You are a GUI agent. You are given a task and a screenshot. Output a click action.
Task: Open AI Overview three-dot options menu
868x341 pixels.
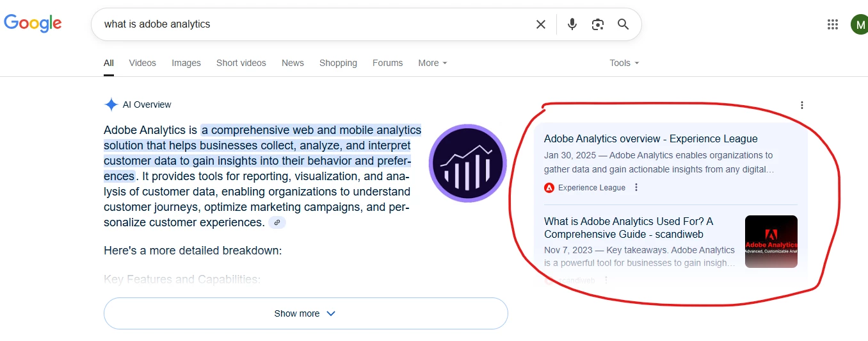[x=802, y=105]
